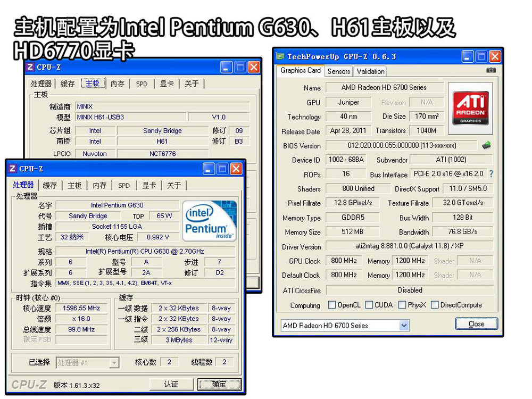
Task: Click the camera screenshot icon in GPU-Z
Action: pyautogui.click(x=491, y=70)
